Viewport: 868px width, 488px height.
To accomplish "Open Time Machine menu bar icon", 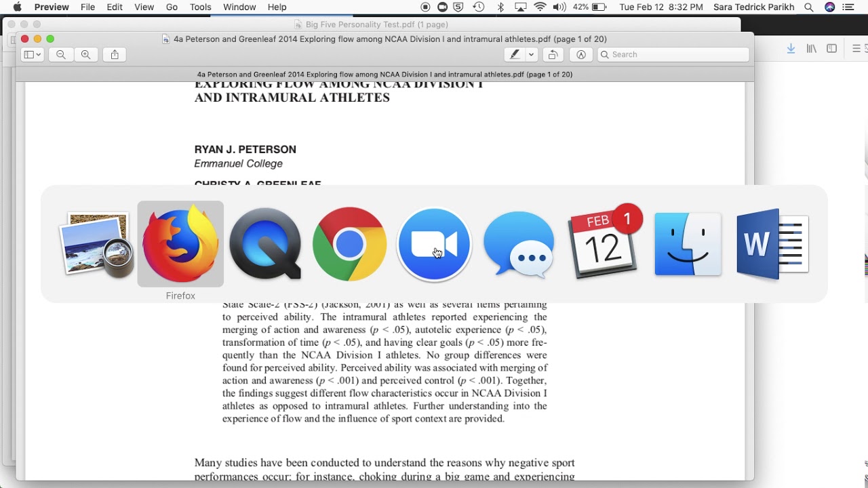I will [479, 7].
